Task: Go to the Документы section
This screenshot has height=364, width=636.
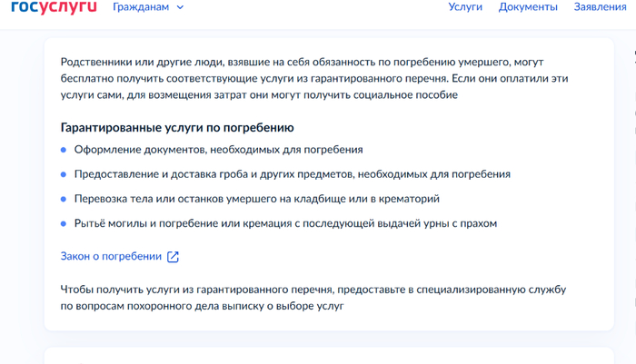Action: click(528, 7)
